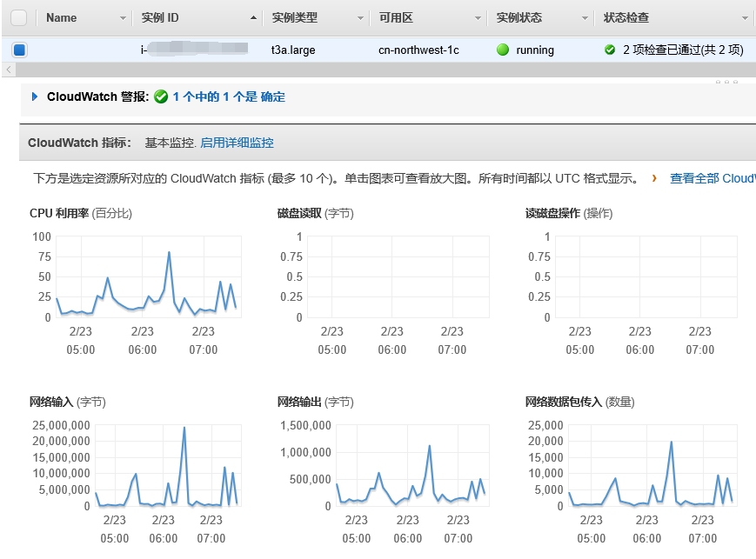Click the green CloudWatch alarm status icon
This screenshot has height=559, width=756.
pos(161,97)
